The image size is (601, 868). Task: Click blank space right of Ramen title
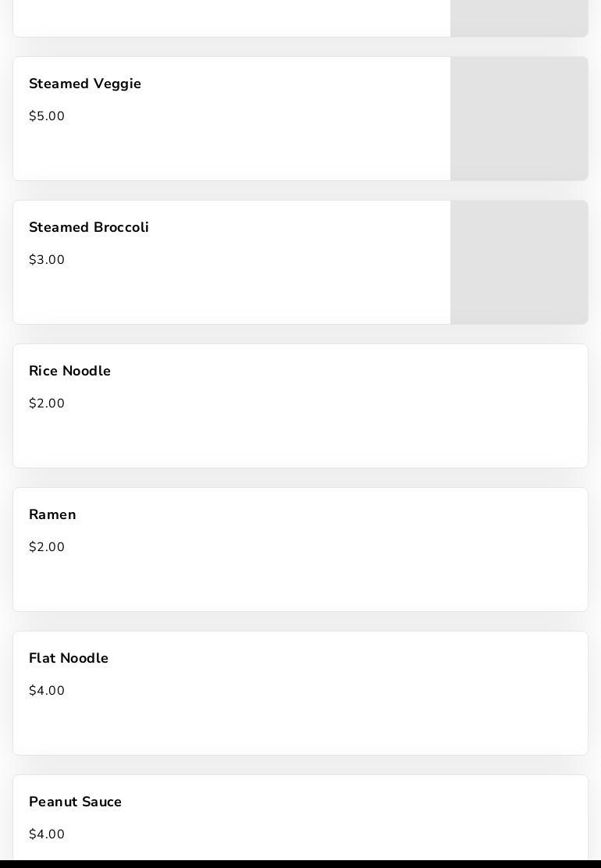328,514
